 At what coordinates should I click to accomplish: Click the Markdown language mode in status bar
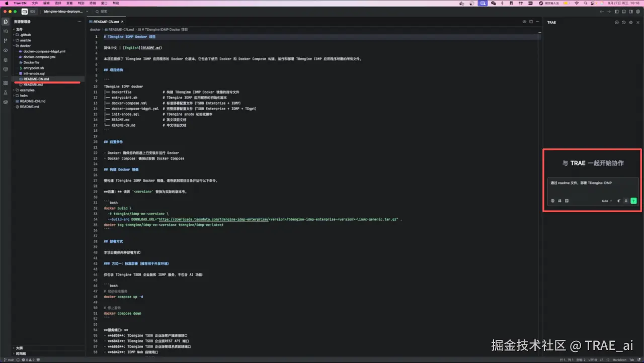tap(619, 360)
